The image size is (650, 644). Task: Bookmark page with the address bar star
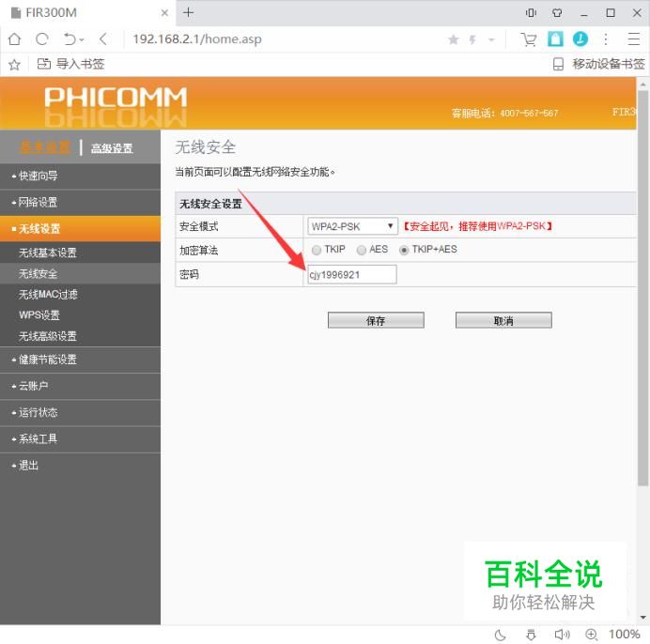(x=453, y=39)
